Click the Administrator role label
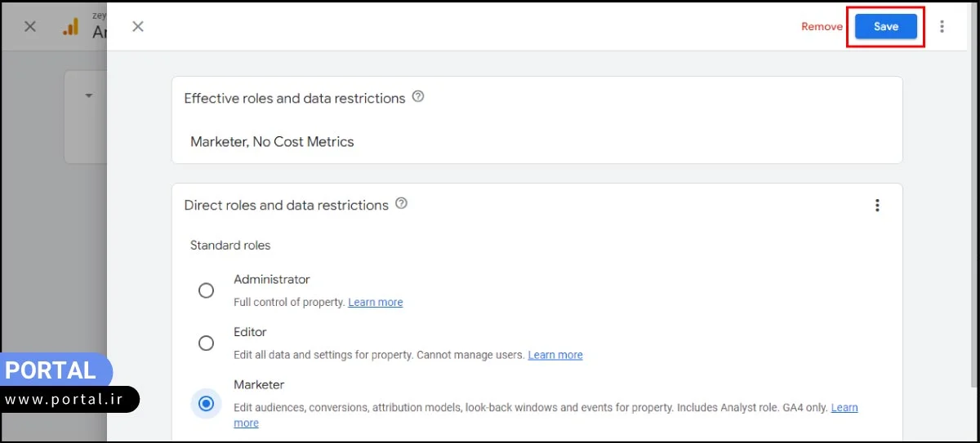980x443 pixels. tap(272, 279)
